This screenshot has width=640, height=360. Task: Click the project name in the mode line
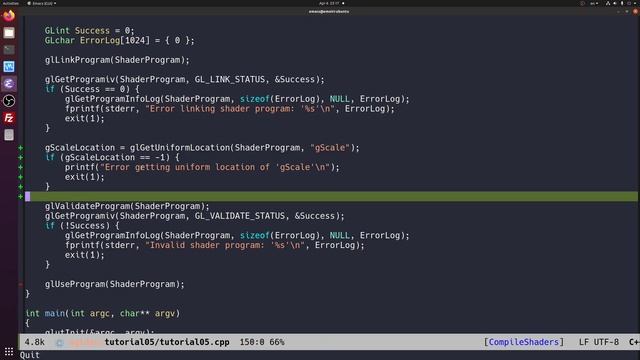[x=85, y=342]
